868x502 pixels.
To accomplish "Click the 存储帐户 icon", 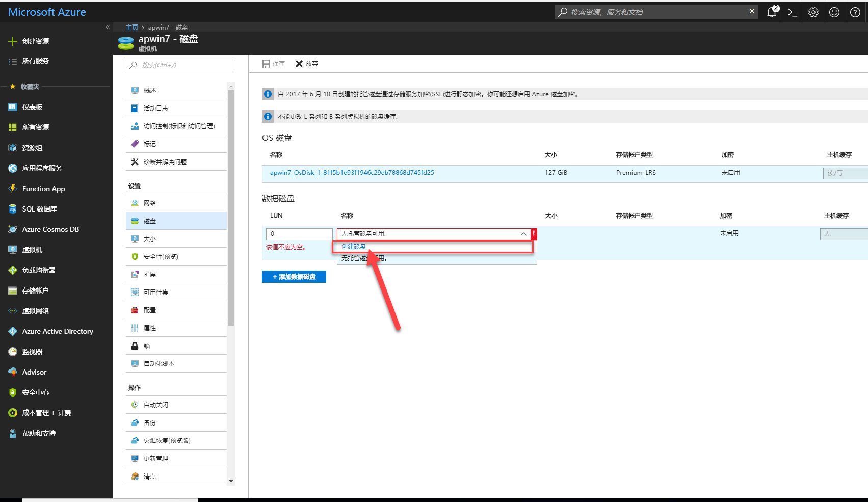I will coord(13,290).
